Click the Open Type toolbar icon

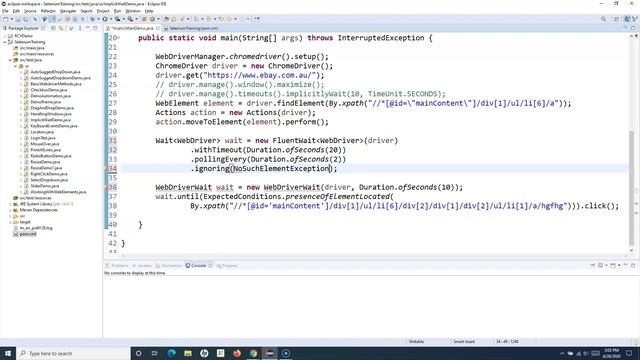click(166, 19)
